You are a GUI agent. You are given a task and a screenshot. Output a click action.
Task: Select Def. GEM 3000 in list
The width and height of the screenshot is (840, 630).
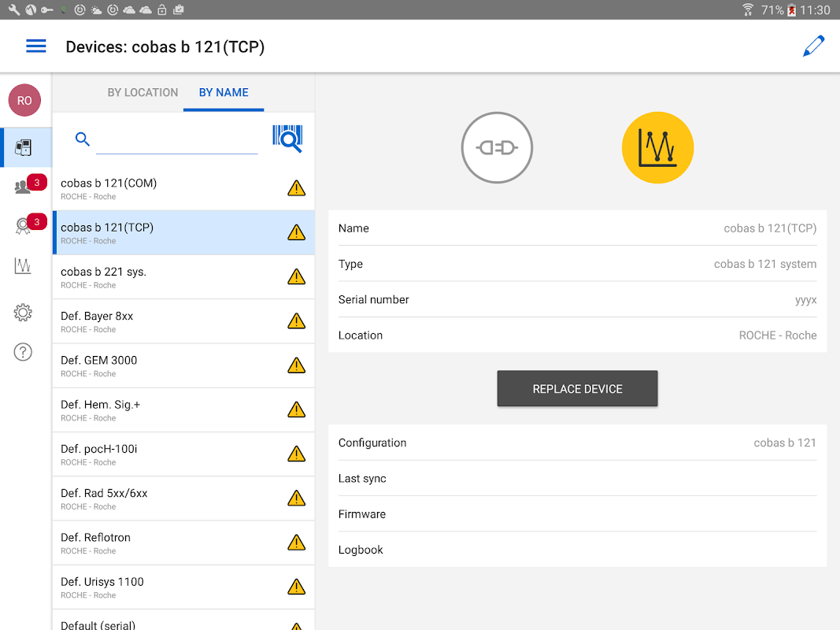169,365
